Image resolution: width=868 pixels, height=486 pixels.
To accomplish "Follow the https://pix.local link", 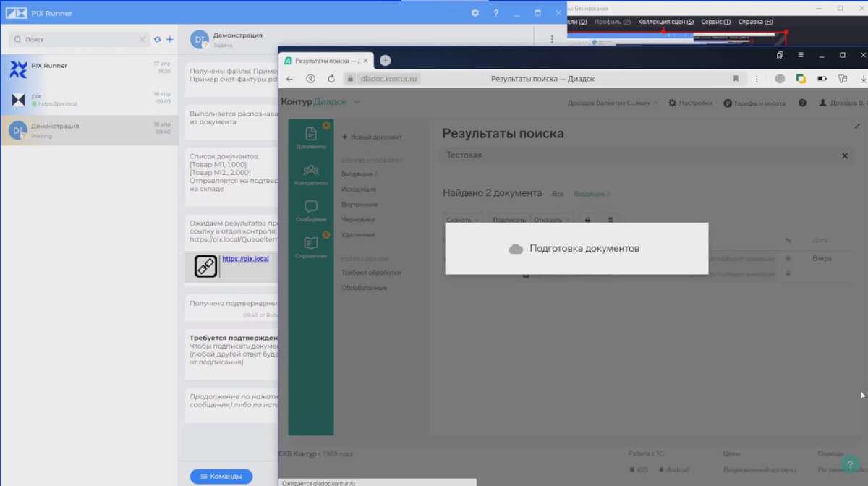I will pyautogui.click(x=245, y=259).
